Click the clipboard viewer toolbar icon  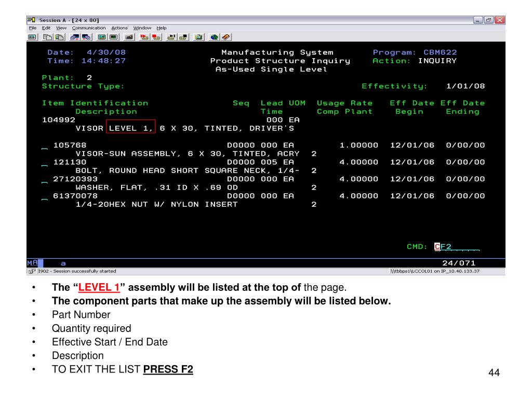pos(199,37)
